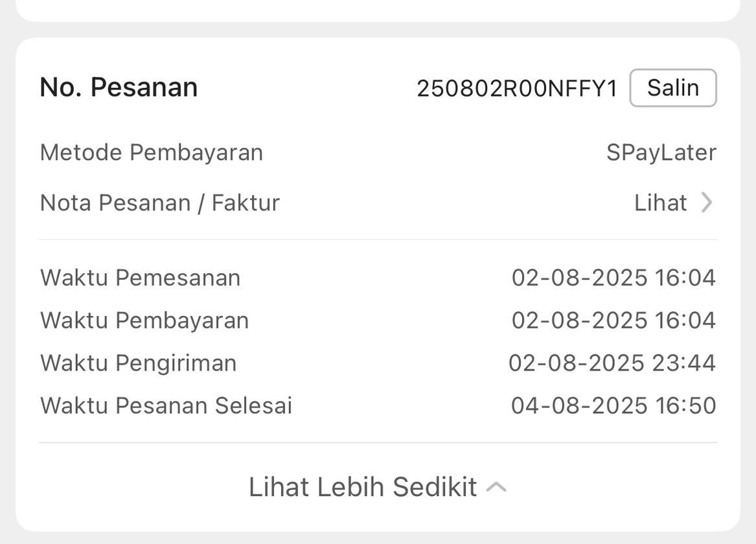Click the Lihat Lebih Sedikit text
This screenshot has height=544, width=756.
[363, 487]
